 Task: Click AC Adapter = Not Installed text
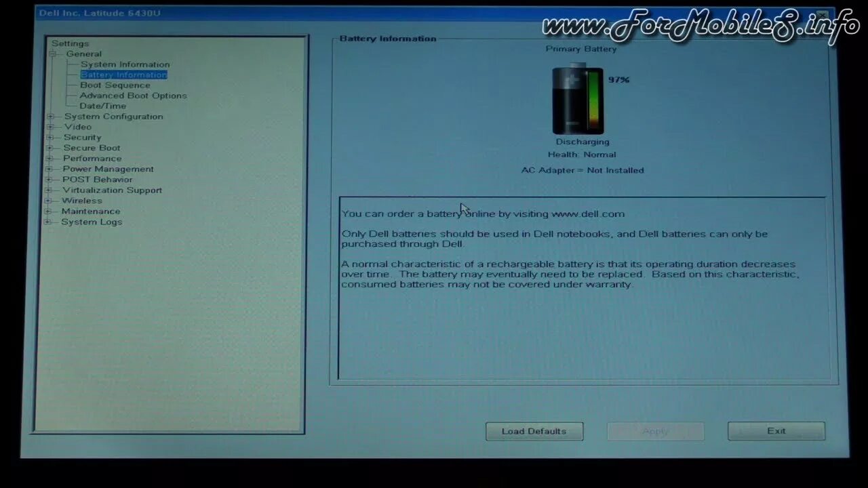(x=583, y=170)
